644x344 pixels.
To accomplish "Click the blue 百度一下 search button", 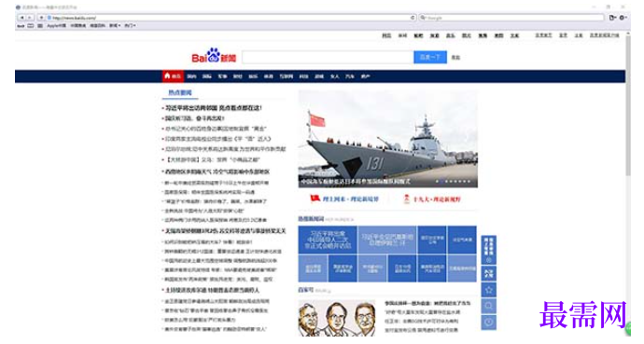I will 430,57.
